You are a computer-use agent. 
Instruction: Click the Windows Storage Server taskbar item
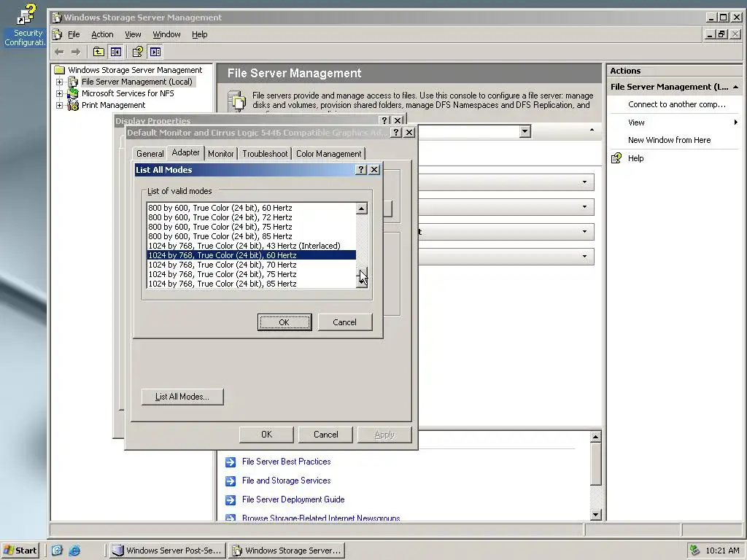click(x=287, y=551)
